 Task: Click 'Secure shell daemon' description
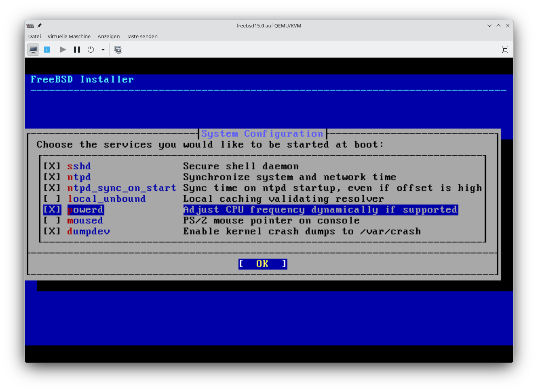tap(241, 166)
